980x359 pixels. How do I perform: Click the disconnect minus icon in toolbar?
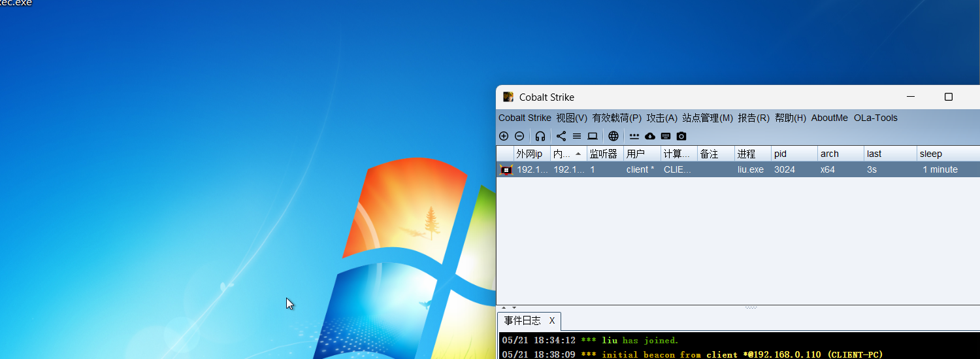[x=519, y=136]
